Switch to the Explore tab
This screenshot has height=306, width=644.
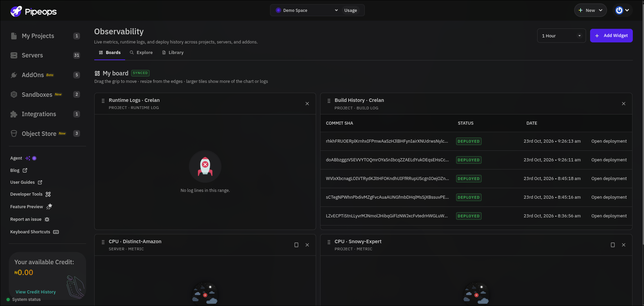[141, 53]
